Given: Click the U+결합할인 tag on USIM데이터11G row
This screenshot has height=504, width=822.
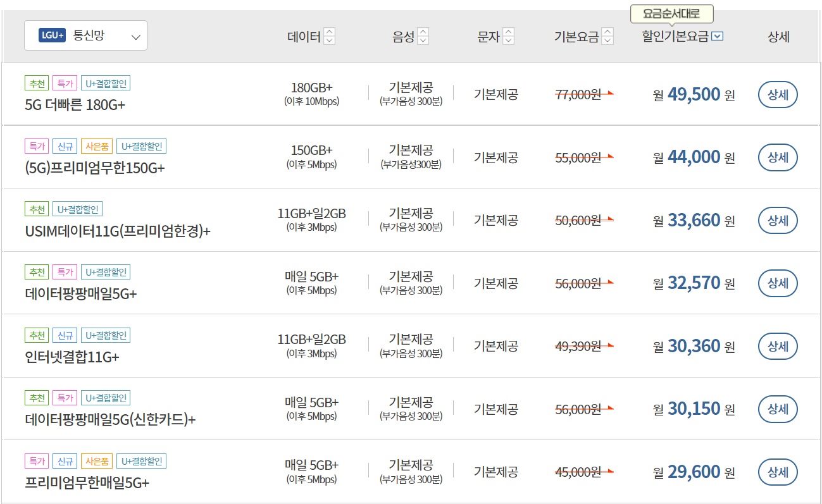Looking at the screenshot, I should pyautogui.click(x=78, y=209).
